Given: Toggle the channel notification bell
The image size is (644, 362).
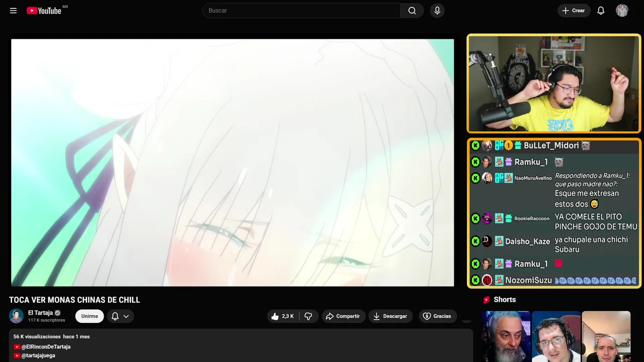Looking at the screenshot, I should 115,316.
